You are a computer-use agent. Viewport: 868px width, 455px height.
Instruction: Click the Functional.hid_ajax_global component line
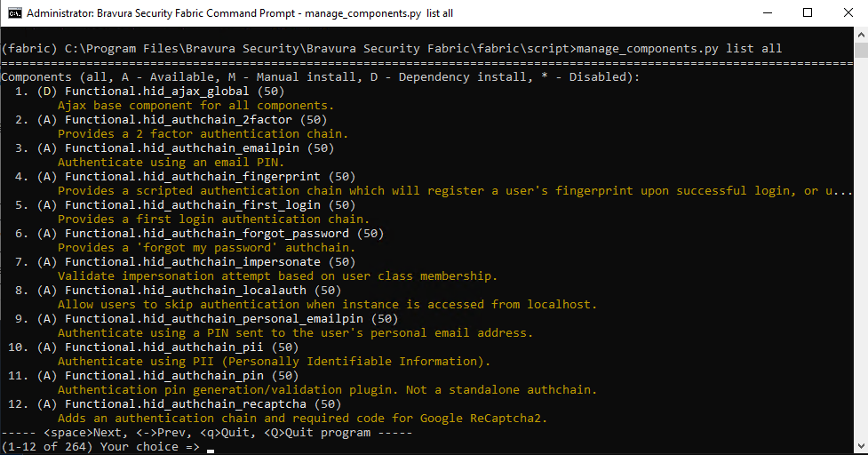160,92
